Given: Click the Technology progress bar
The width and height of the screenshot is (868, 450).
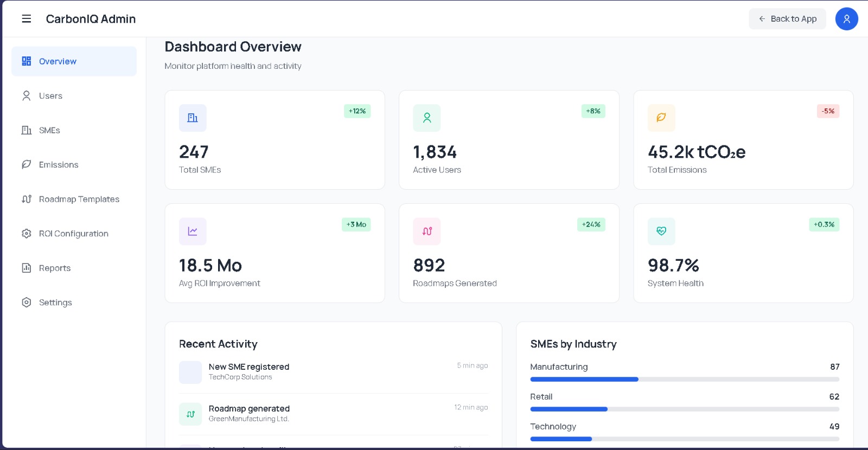Looking at the screenshot, I should (685, 439).
